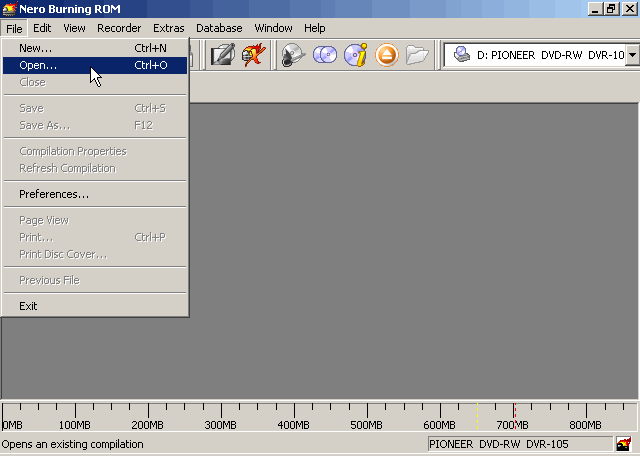This screenshot has width=640, height=456.
Task: Click the orange eject disc button
Action: (387, 55)
